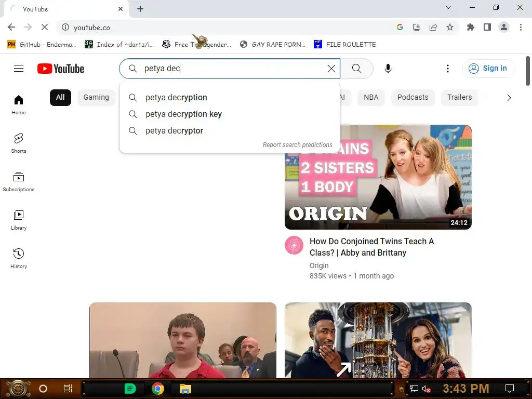
Task: Open 'How Do Conjoined Twins Teach A Class?' title
Action: (372, 247)
